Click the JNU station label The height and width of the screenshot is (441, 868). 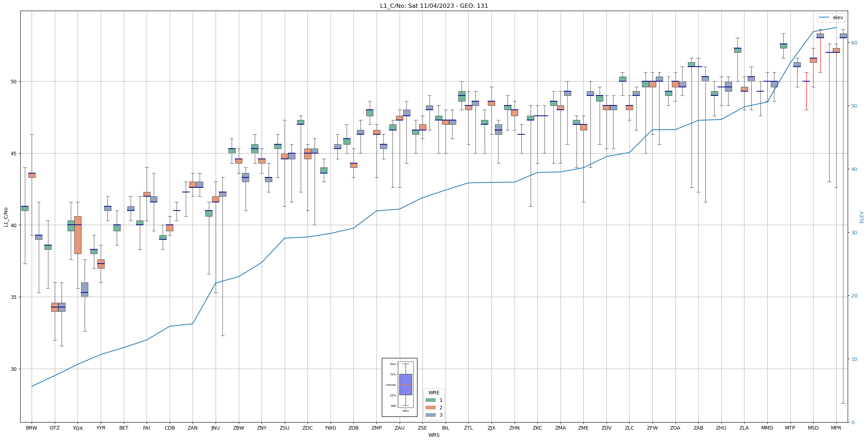(x=216, y=428)
